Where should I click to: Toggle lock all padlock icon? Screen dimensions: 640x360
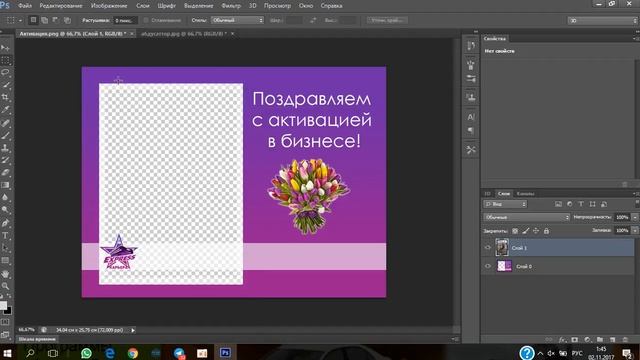click(x=547, y=231)
